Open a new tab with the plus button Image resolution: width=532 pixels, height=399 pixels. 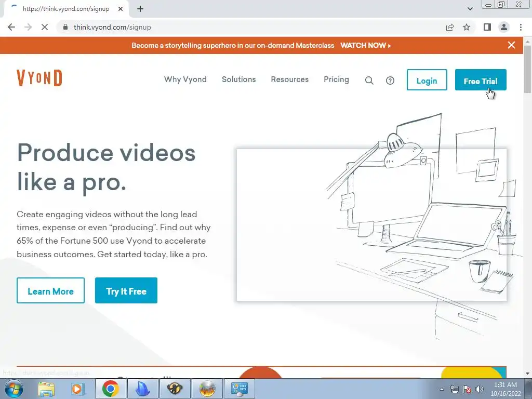coord(140,9)
